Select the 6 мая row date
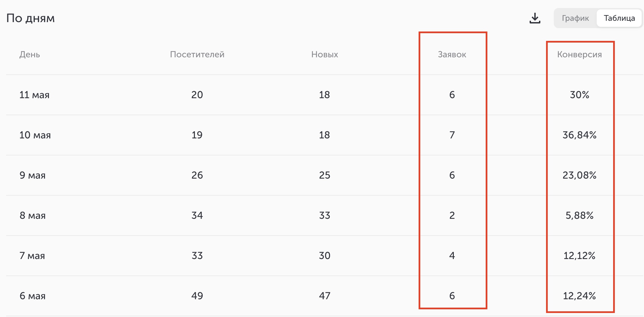Screen dimensions: 644x317 coord(33,296)
